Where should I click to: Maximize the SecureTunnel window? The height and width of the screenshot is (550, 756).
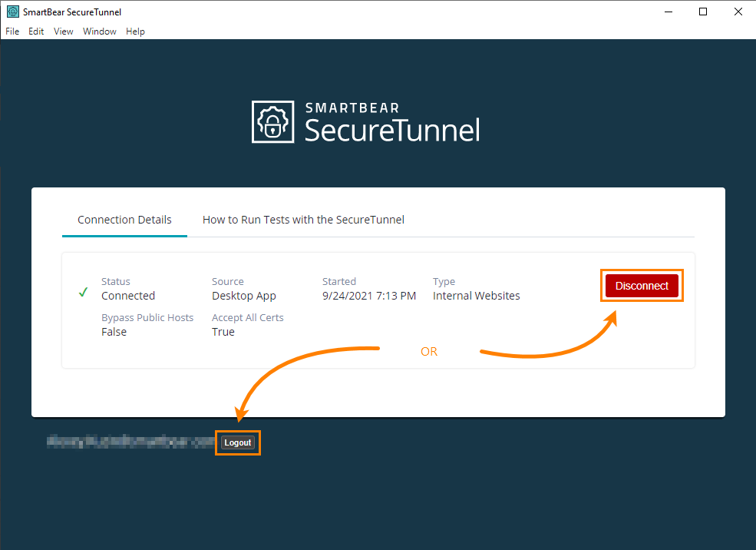click(x=702, y=12)
